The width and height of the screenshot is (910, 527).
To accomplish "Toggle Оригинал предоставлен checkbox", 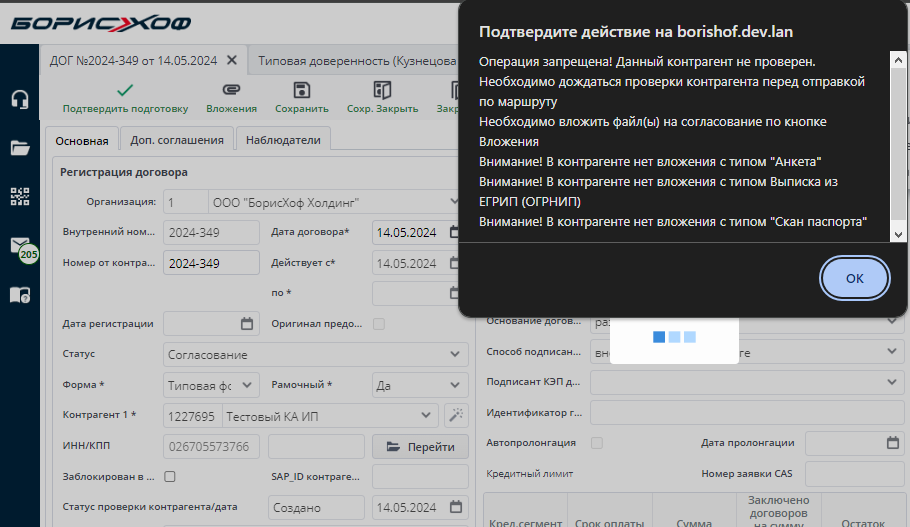I will coord(379,324).
